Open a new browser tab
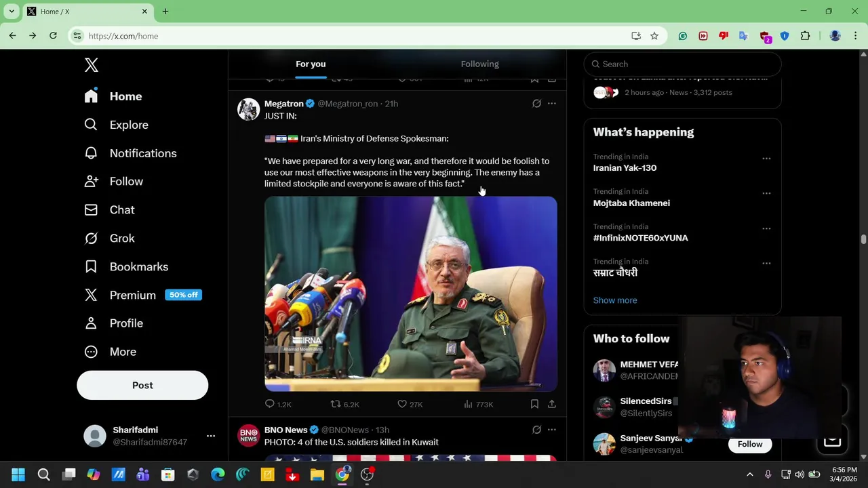 pyautogui.click(x=165, y=12)
